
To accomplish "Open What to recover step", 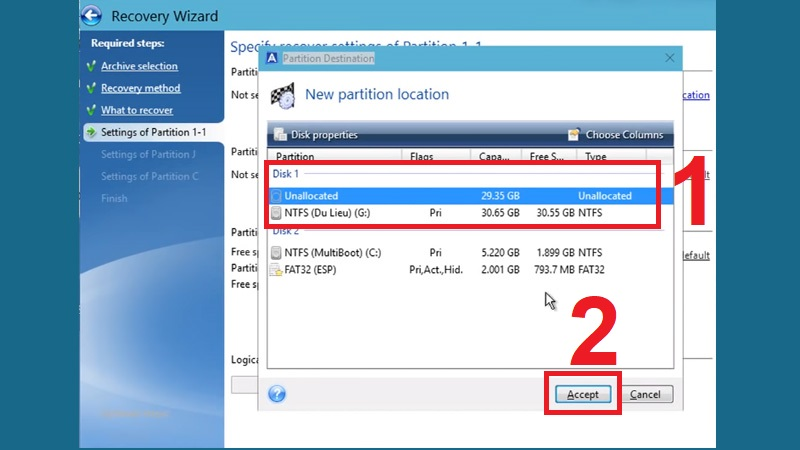I will (137, 110).
